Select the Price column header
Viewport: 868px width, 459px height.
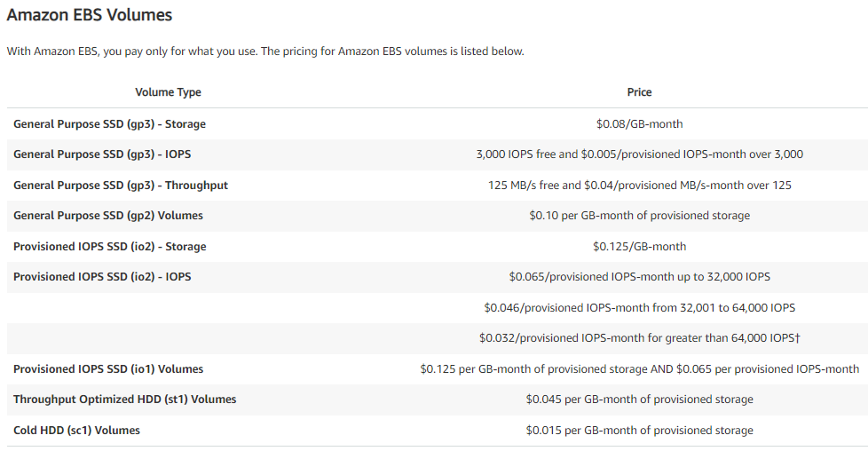pos(639,92)
